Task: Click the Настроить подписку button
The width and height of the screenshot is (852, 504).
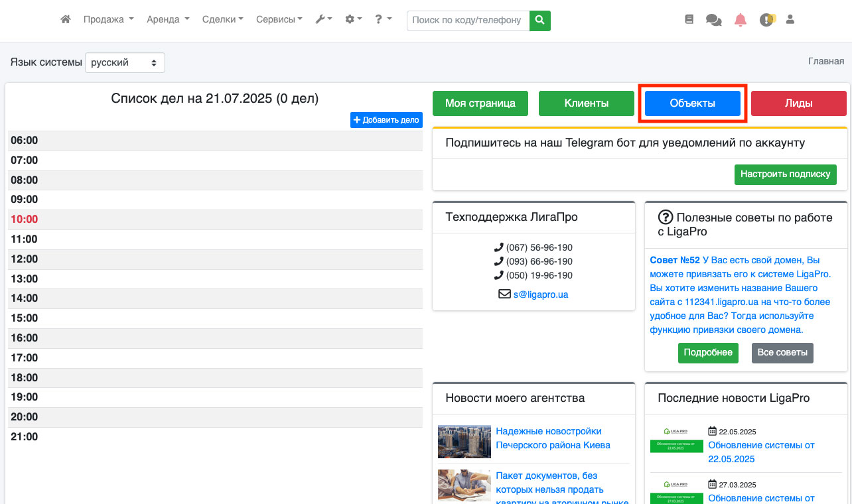Action: [785, 174]
